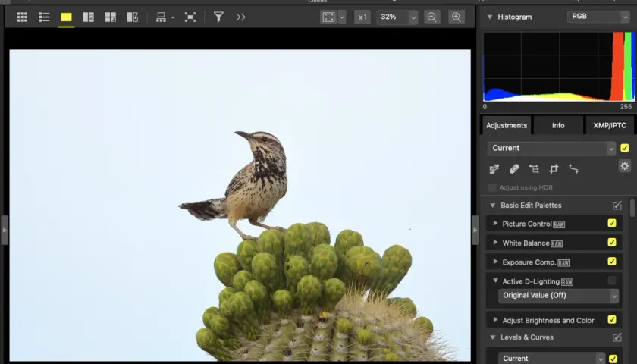
Task: Click the zoom in magnifier
Action: (x=457, y=17)
